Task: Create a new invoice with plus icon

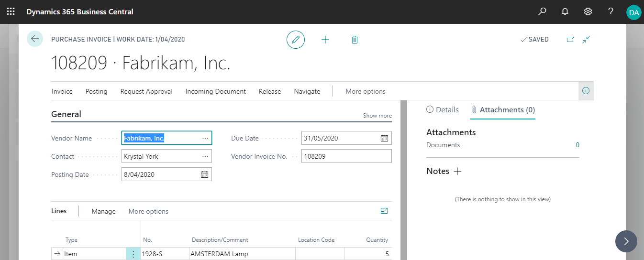Action: coord(325,40)
